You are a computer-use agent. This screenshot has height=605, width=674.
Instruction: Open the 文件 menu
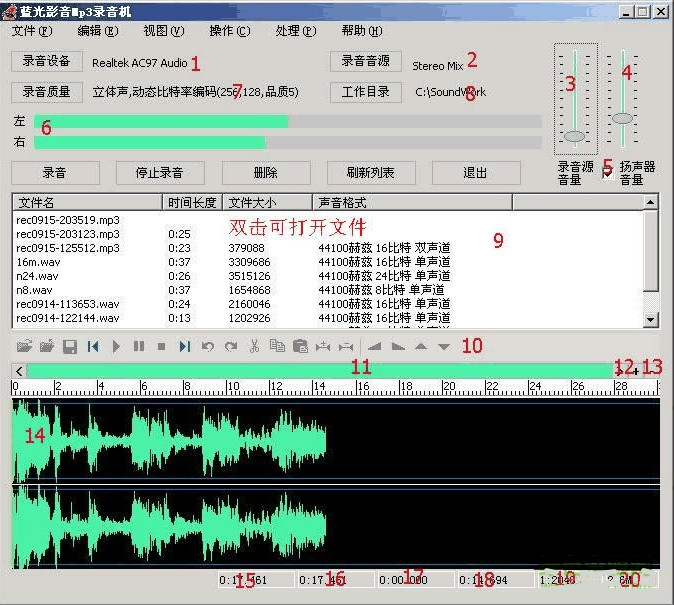coord(32,31)
